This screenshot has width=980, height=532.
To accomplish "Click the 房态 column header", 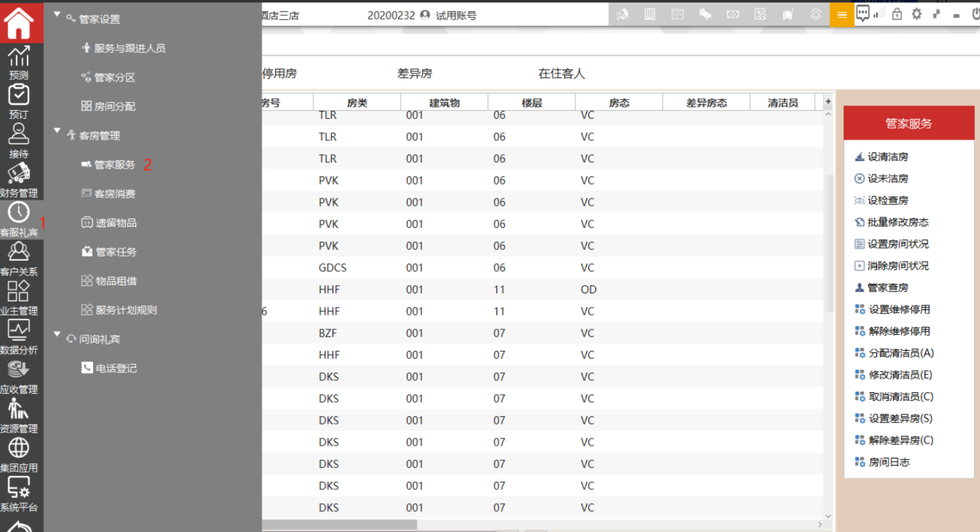I will click(x=618, y=103).
